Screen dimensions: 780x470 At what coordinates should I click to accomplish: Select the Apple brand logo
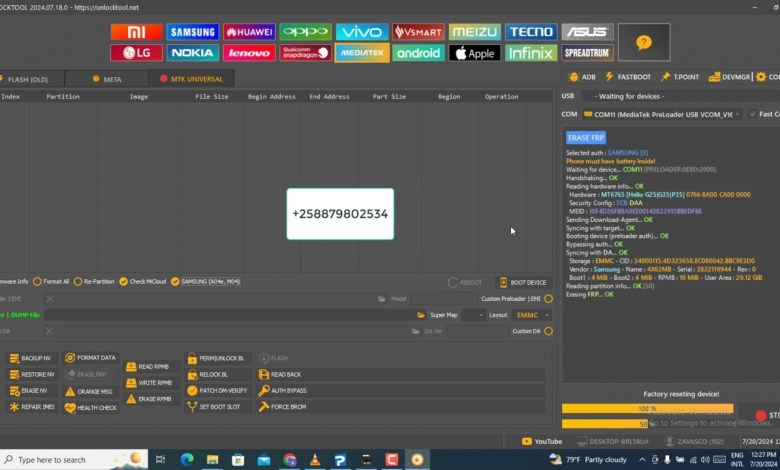click(475, 53)
